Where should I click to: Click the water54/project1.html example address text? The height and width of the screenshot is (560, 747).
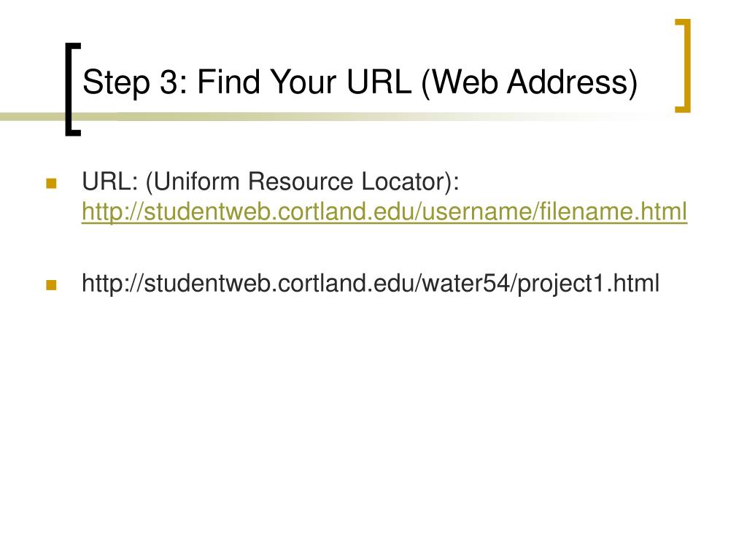pos(370,284)
